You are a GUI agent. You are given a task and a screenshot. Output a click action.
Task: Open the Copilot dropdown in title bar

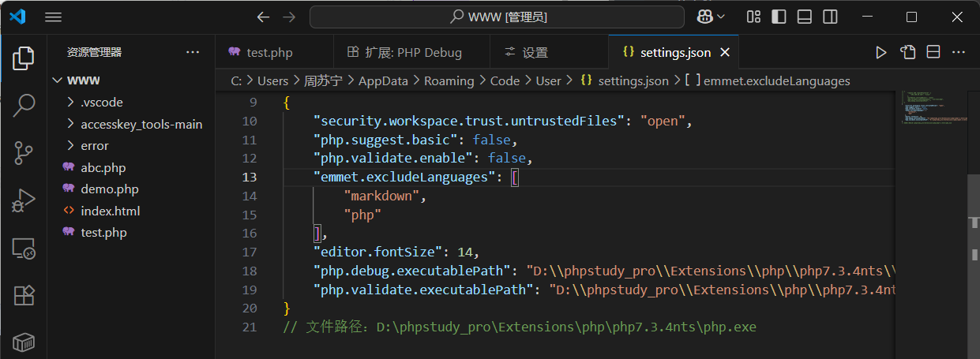coord(712,17)
